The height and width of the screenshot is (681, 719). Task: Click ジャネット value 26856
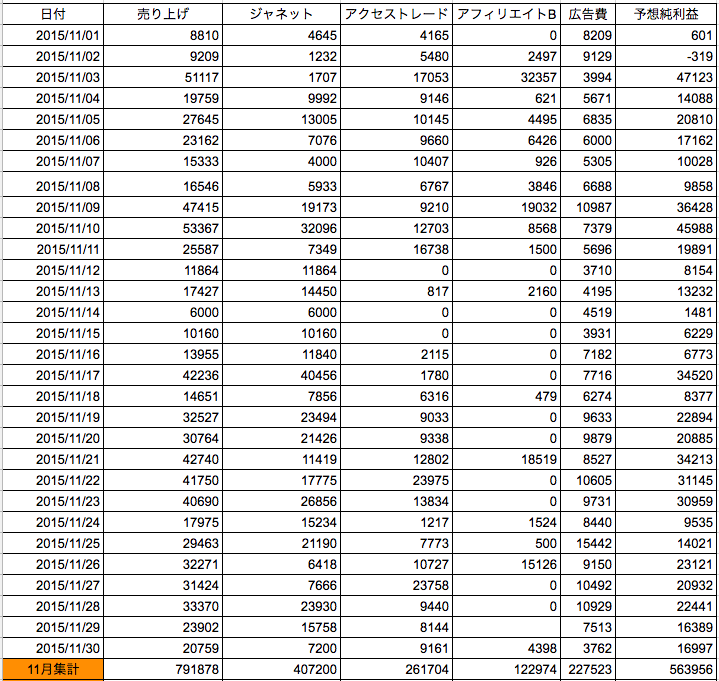pyautogui.click(x=282, y=502)
